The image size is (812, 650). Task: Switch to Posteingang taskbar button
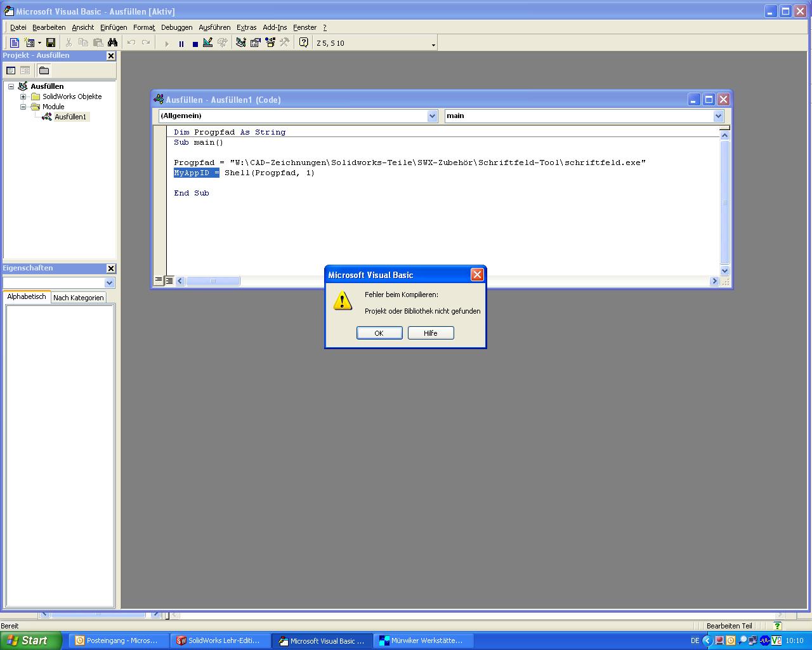point(119,640)
